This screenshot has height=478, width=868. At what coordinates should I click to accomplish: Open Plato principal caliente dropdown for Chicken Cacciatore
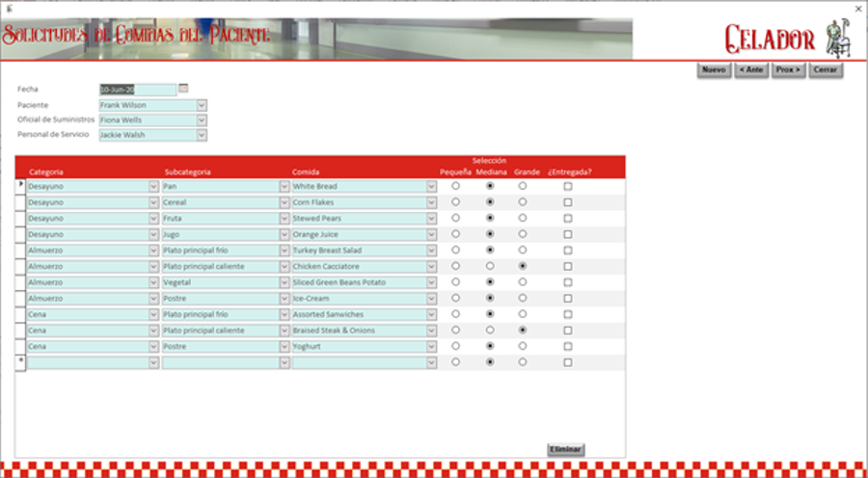[285, 267]
